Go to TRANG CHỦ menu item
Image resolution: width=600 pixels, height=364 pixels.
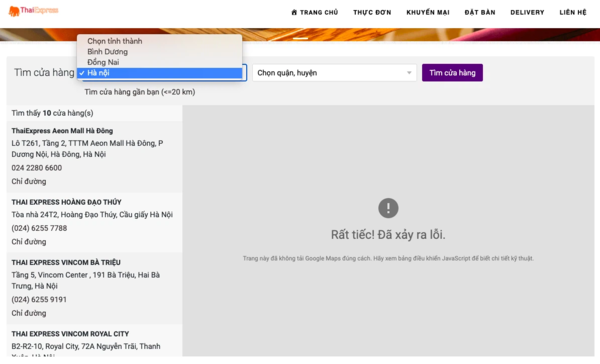(315, 13)
